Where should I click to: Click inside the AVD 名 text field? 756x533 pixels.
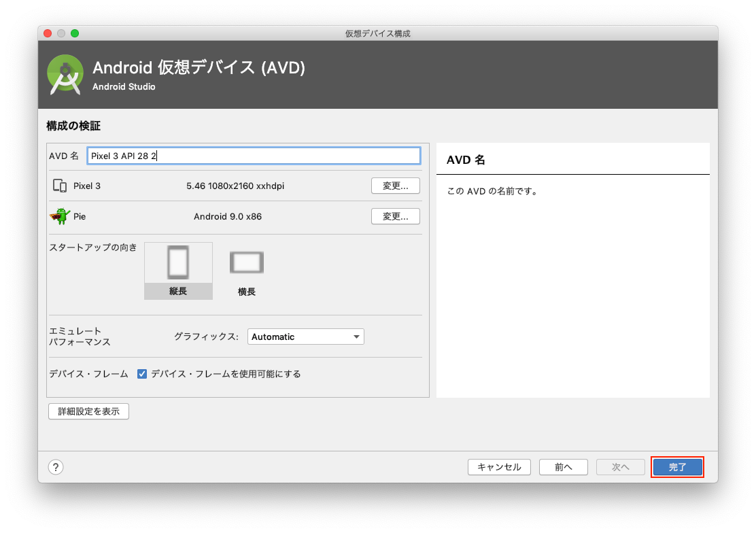pos(254,155)
